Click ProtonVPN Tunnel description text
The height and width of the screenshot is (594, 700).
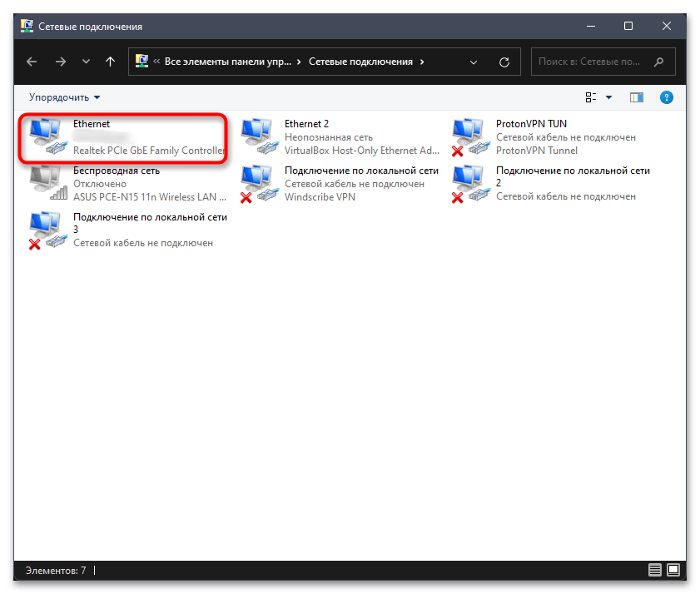point(537,151)
